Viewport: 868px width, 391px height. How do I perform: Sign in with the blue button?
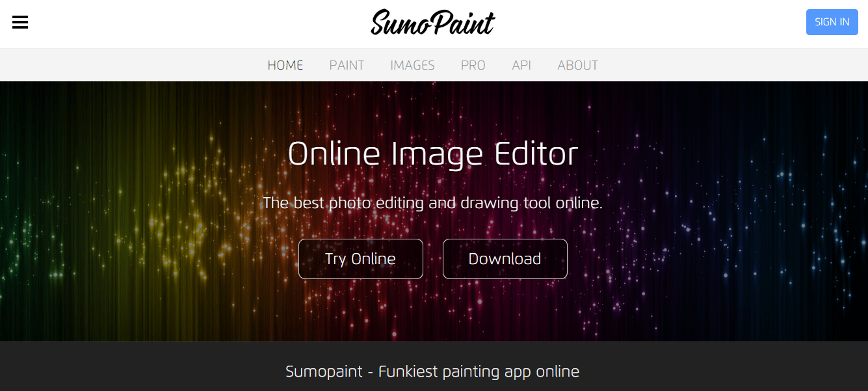click(832, 22)
